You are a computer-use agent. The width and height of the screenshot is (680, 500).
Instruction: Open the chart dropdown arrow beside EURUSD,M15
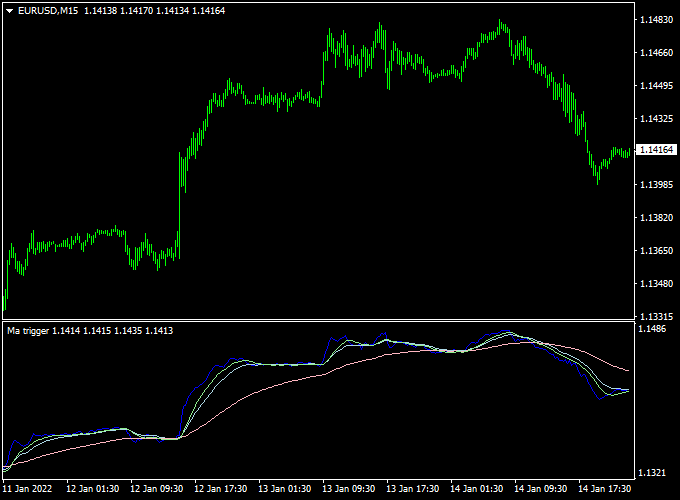10,11
